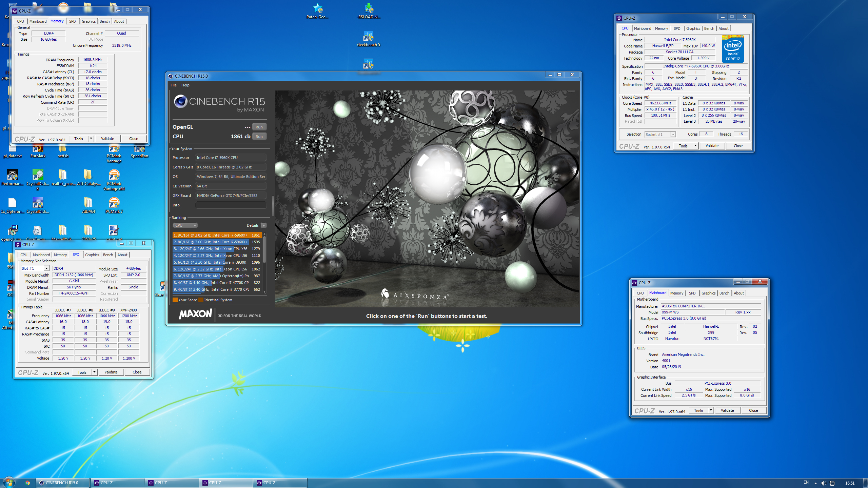Select ranking row '8C/16T @ 3.00 GHz' 1595
This screenshot has width=868, height=488.
[217, 242]
